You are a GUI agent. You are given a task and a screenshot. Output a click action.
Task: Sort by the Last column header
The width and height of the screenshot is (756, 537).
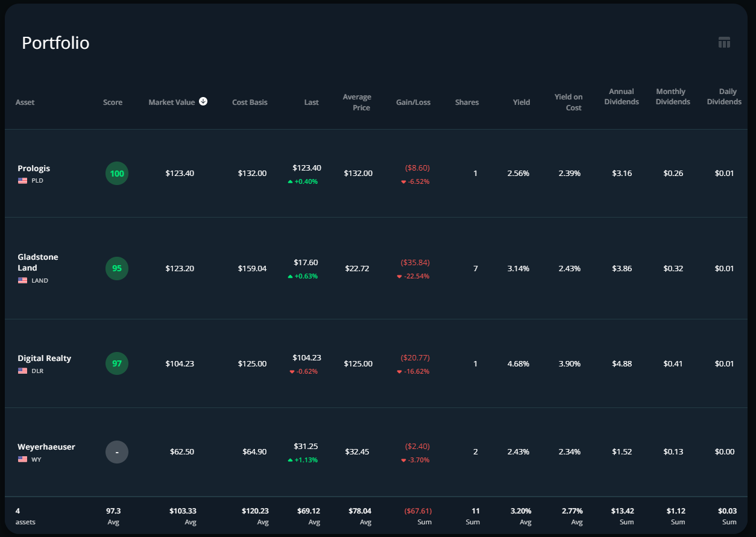pyautogui.click(x=311, y=102)
